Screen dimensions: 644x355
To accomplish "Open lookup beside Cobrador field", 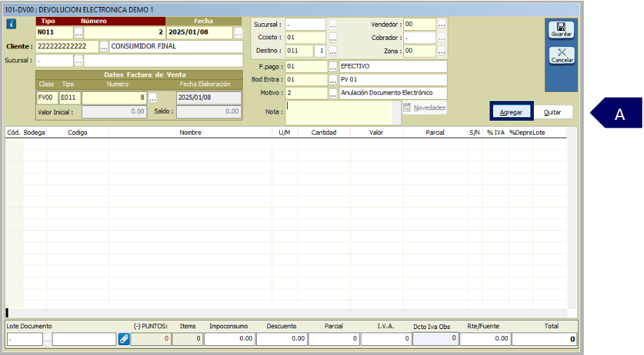I will (x=441, y=38).
